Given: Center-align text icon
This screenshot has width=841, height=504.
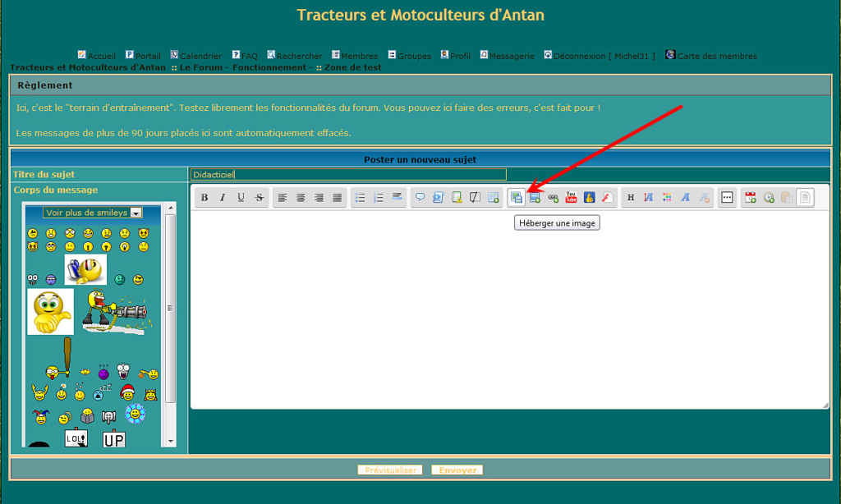Looking at the screenshot, I should (301, 197).
